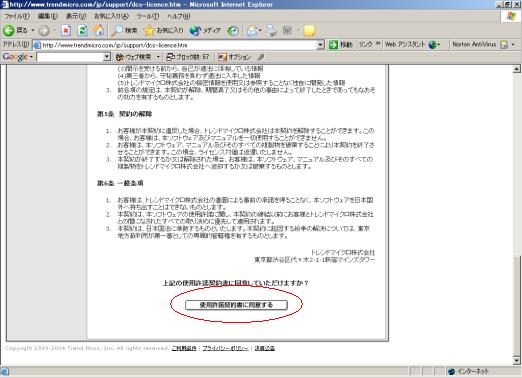522x378 pixels.
Task: Open the Norton AntiVirus dropdown arrow
Action: [513, 44]
